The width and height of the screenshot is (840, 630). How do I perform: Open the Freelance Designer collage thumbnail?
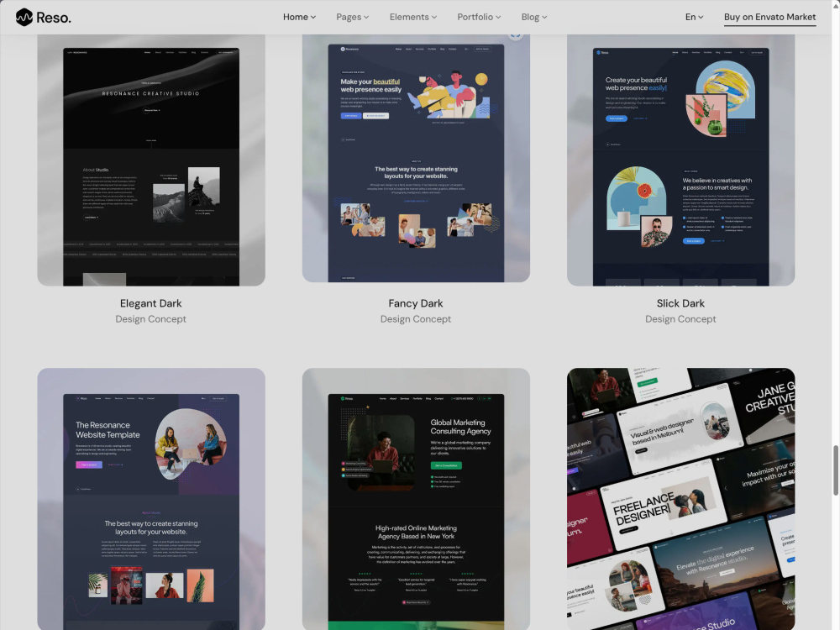coord(681,499)
